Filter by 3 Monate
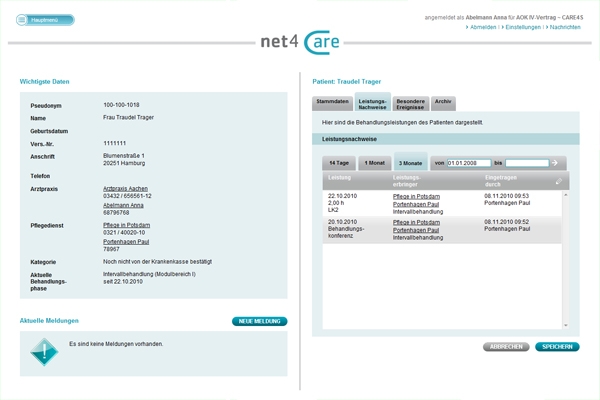600x400 pixels. coord(411,162)
